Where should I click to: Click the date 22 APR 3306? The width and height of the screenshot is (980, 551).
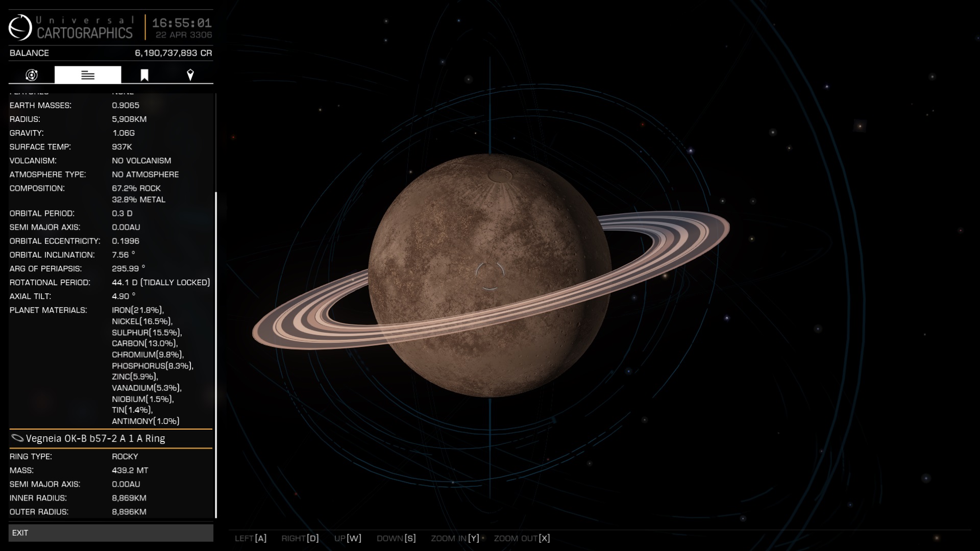(x=184, y=35)
